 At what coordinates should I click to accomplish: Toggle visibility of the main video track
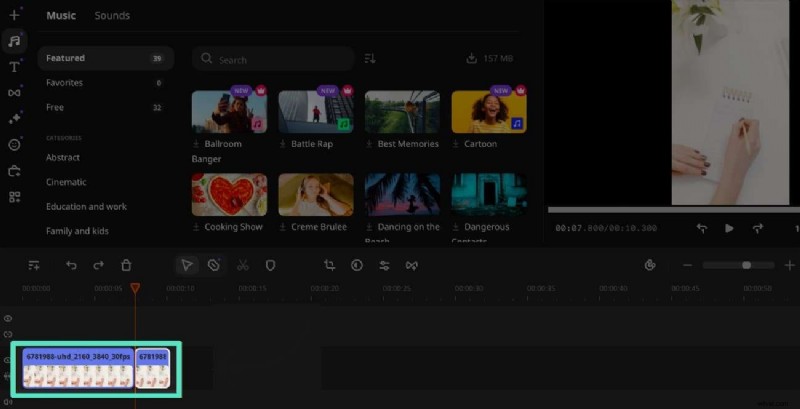pyautogui.click(x=8, y=360)
